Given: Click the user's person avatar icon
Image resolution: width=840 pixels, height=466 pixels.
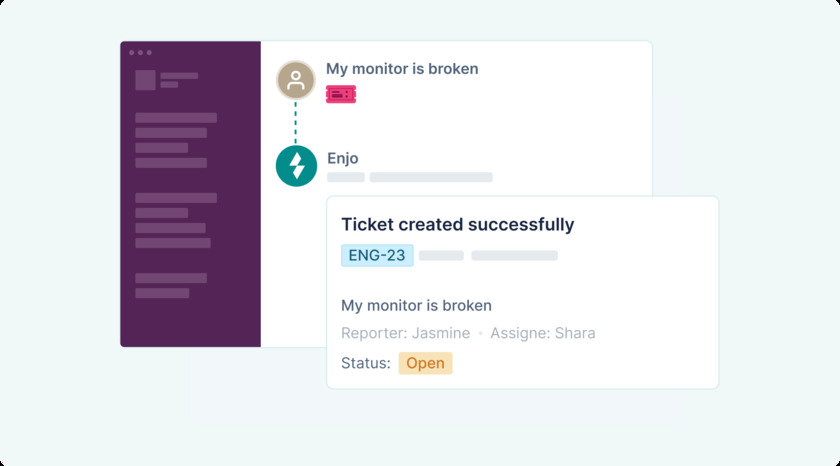Looking at the screenshot, I should pos(295,80).
